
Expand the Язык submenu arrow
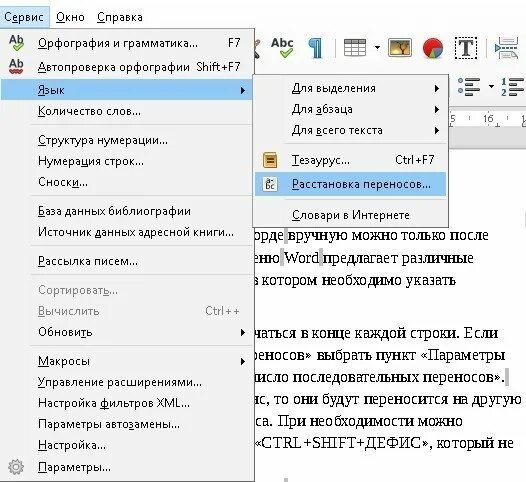(x=243, y=90)
